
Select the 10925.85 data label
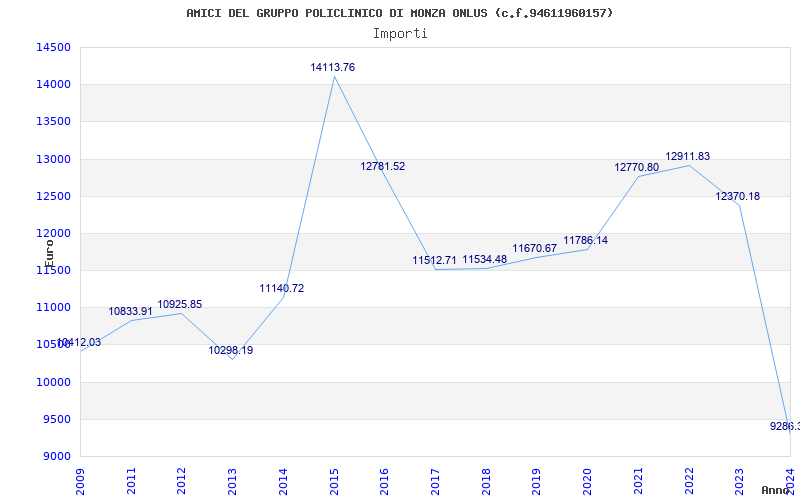coord(180,305)
